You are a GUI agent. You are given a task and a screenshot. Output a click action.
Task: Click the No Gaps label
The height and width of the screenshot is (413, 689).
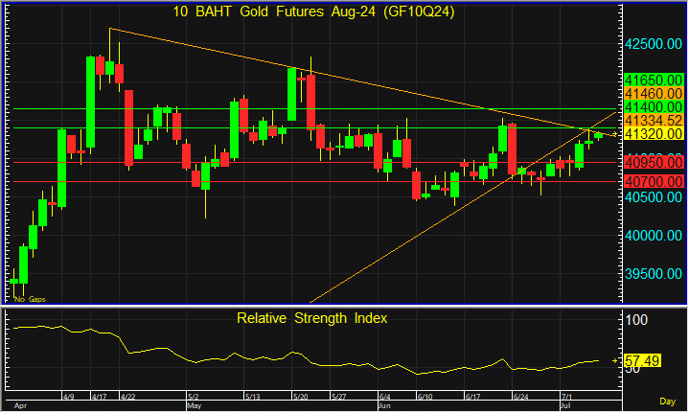tap(29, 299)
